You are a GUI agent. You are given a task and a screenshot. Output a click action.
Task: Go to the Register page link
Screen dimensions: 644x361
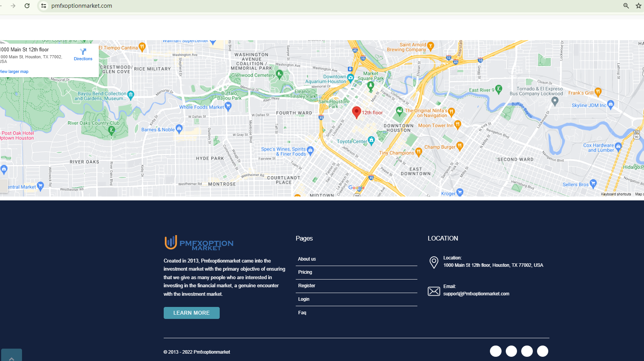coord(307,286)
